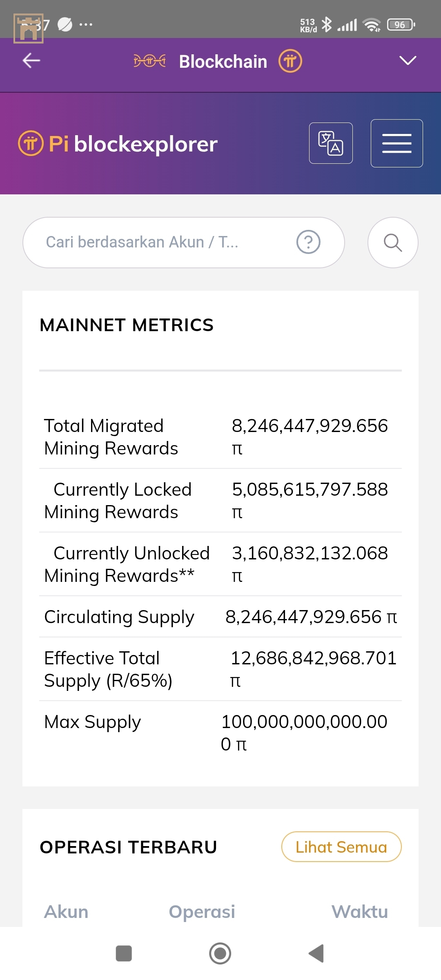This screenshot has width=441, height=980.
Task: Tap the Circulating Supply row
Action: [220, 617]
